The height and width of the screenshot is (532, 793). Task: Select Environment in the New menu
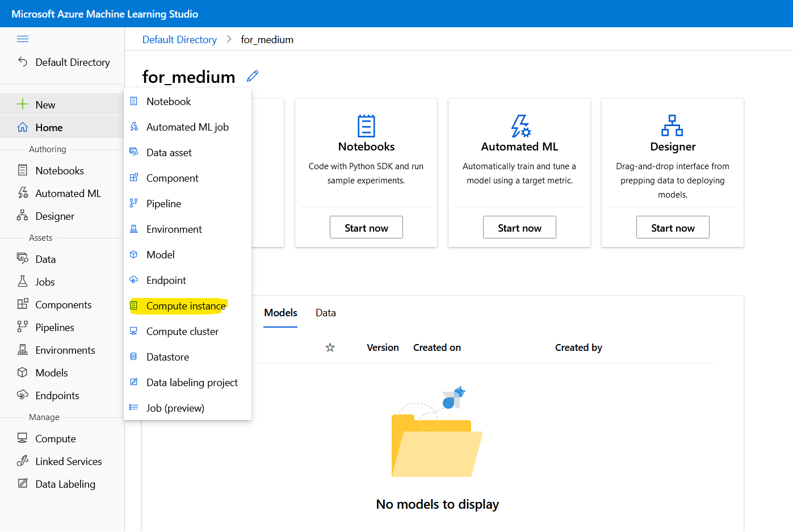click(187, 229)
